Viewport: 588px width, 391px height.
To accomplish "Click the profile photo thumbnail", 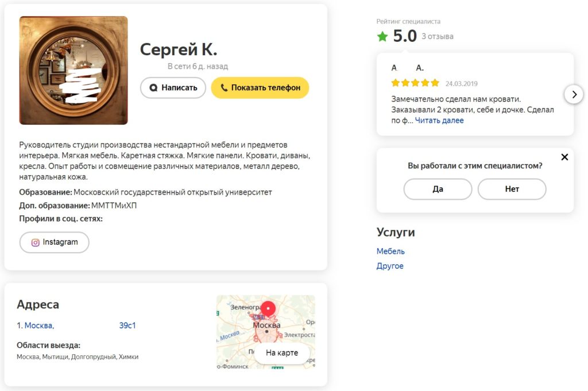I will click(73, 71).
